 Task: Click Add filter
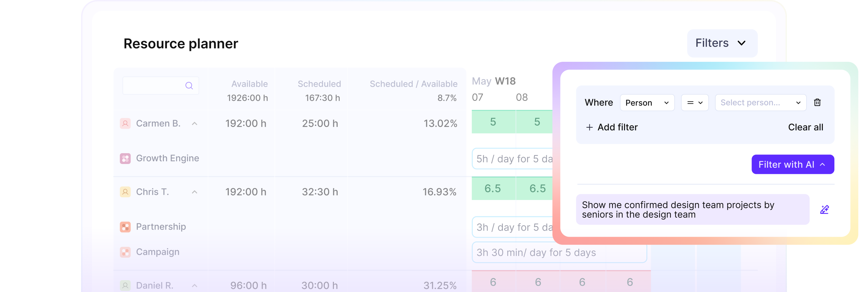(x=612, y=127)
